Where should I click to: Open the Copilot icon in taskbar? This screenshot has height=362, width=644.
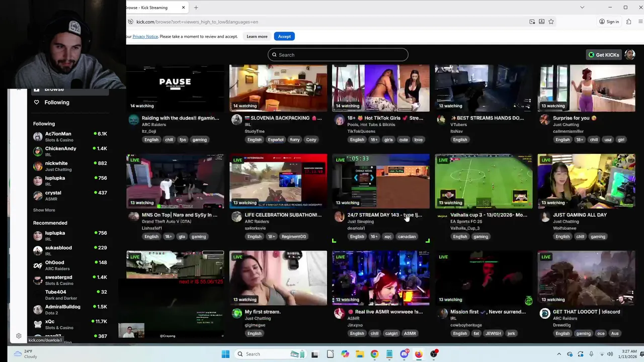345,354
